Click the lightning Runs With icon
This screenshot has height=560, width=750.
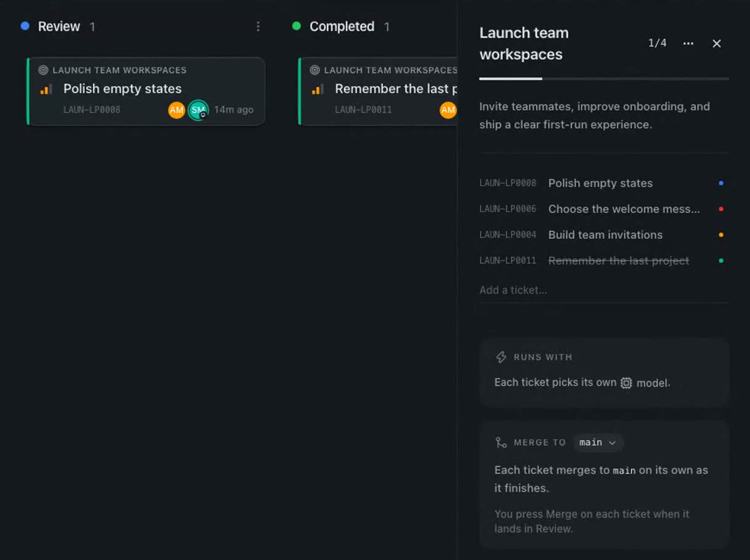pos(501,357)
